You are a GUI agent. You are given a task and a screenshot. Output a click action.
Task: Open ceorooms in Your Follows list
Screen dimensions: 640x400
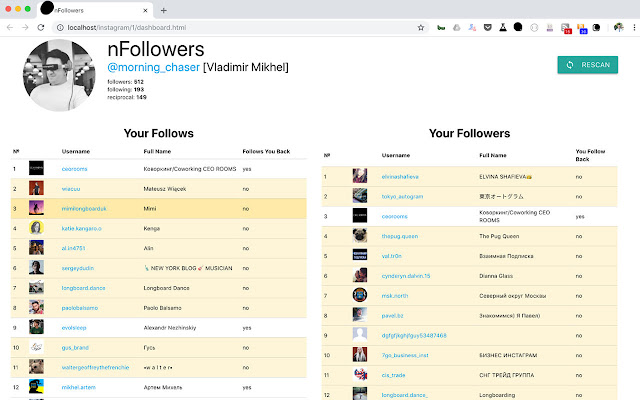pos(74,169)
